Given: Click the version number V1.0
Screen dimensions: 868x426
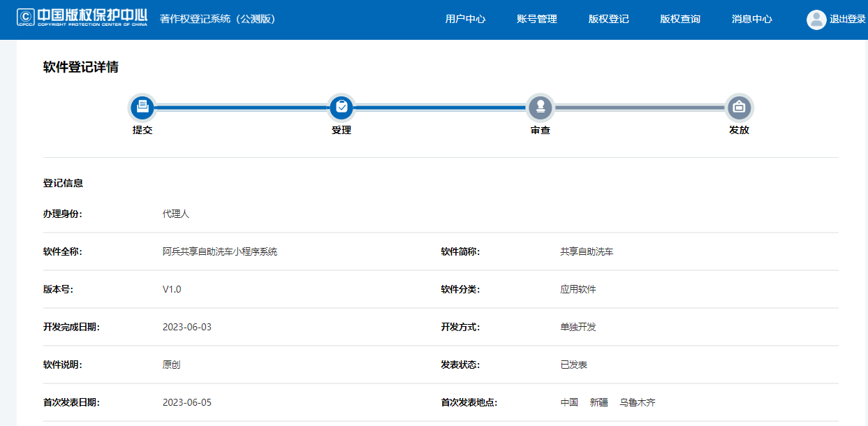Looking at the screenshot, I should [x=172, y=289].
